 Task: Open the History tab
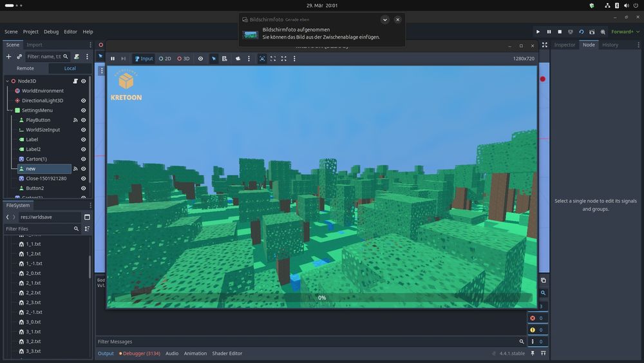pyautogui.click(x=610, y=44)
